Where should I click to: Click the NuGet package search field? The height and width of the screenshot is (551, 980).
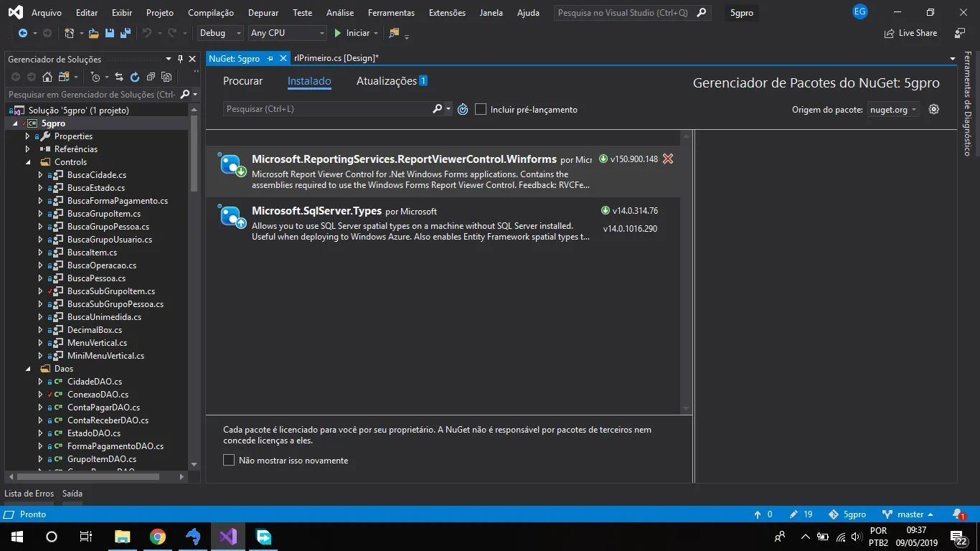click(326, 109)
